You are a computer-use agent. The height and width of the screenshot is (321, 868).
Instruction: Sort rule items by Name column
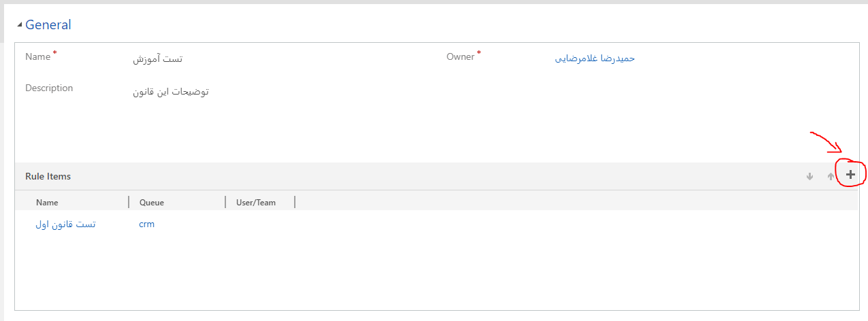47,202
